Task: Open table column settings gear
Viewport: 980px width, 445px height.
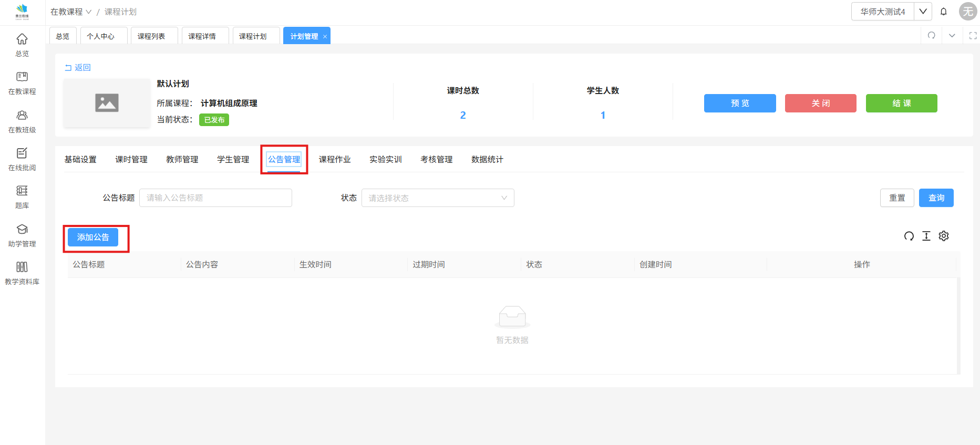Action: [x=944, y=236]
